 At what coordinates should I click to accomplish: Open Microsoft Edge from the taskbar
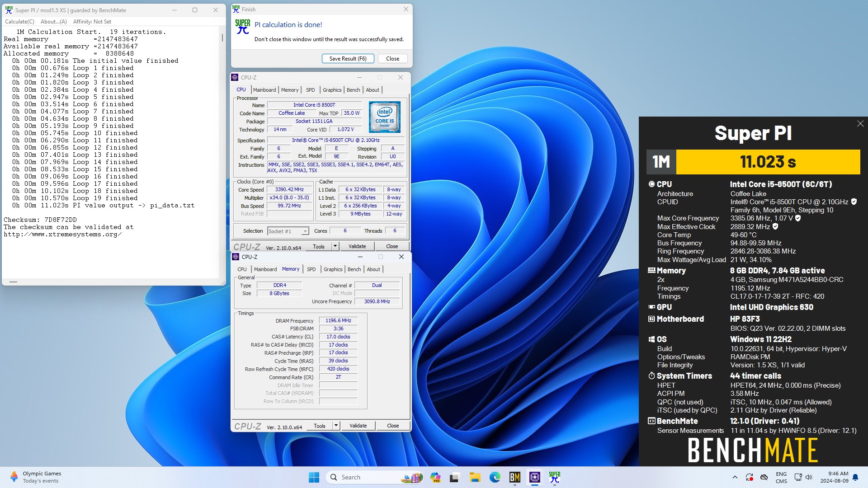(x=495, y=477)
